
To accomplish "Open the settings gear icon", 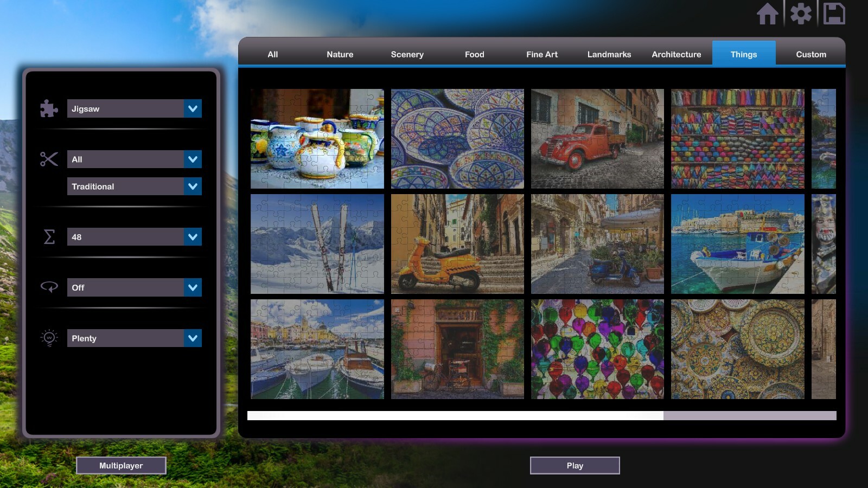I will pos(801,15).
